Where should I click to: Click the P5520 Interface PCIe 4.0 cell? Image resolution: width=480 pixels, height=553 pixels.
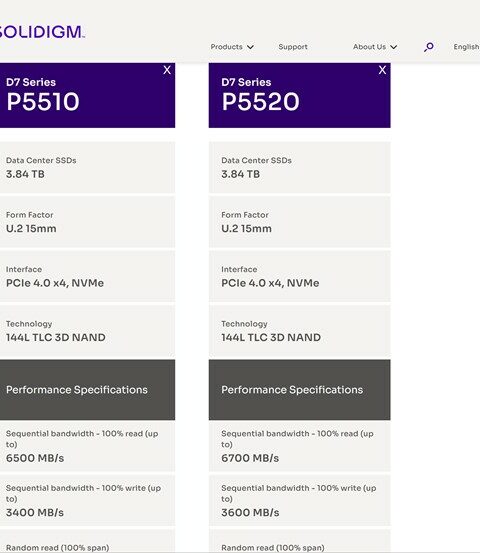click(x=299, y=276)
